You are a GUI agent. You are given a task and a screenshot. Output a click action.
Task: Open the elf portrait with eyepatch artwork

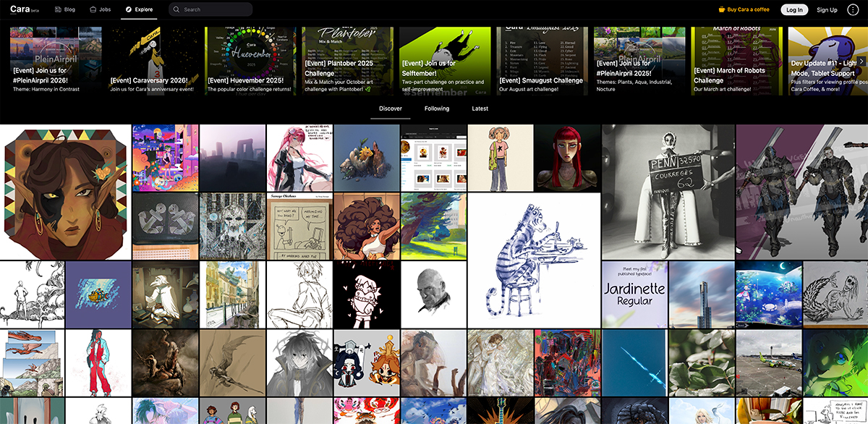[66, 192]
